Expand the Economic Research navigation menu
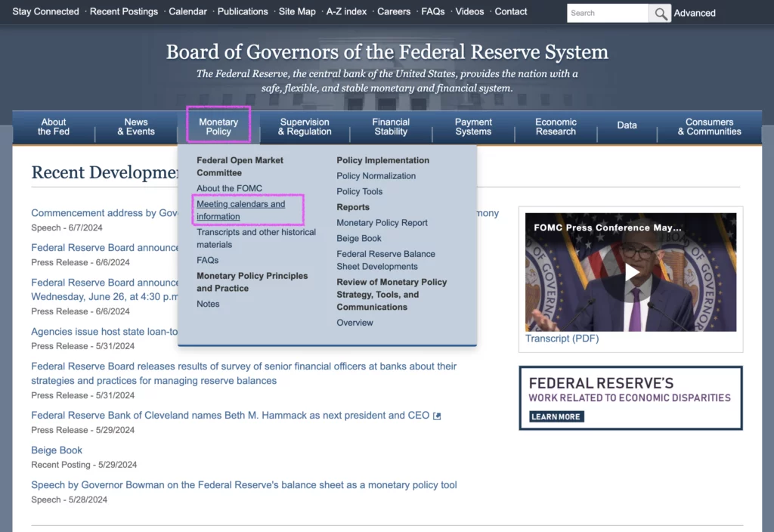Viewport: 774px width, 532px height. pyautogui.click(x=556, y=125)
